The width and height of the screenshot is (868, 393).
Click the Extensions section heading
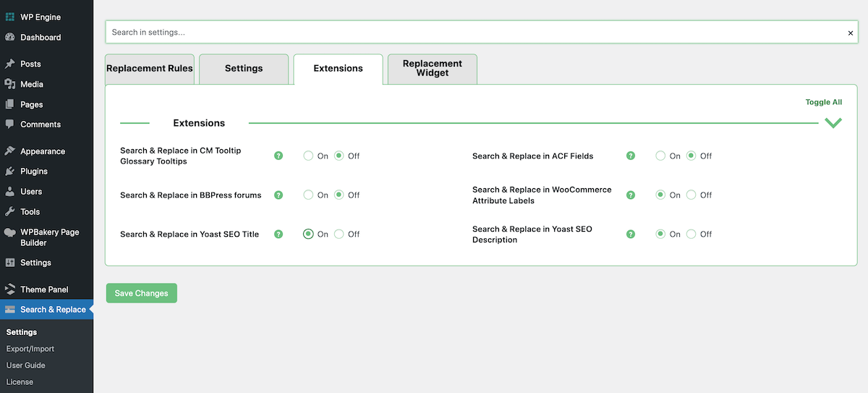coord(199,123)
